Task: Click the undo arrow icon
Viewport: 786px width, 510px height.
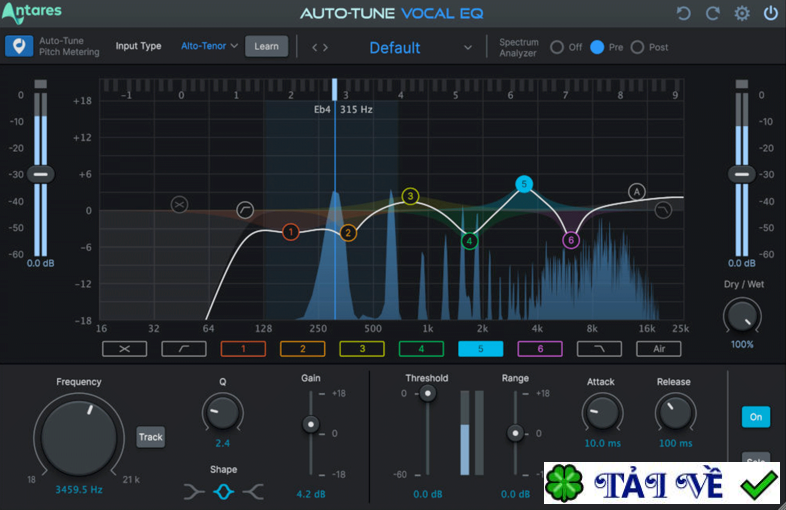Action: pyautogui.click(x=683, y=13)
